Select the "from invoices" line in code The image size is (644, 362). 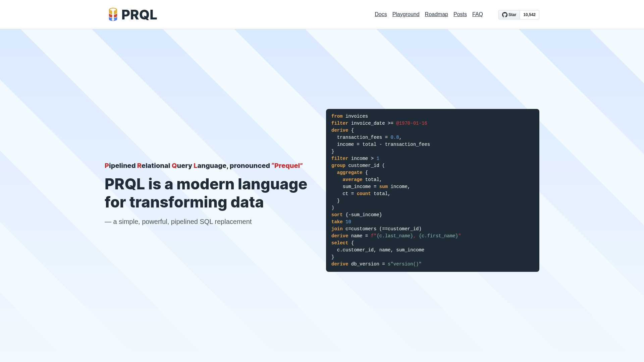(349, 116)
